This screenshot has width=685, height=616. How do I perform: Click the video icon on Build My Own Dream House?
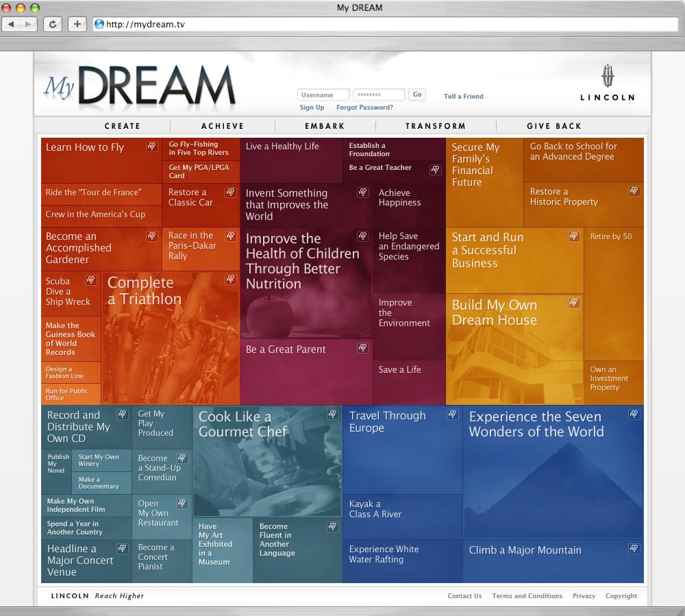click(x=574, y=303)
